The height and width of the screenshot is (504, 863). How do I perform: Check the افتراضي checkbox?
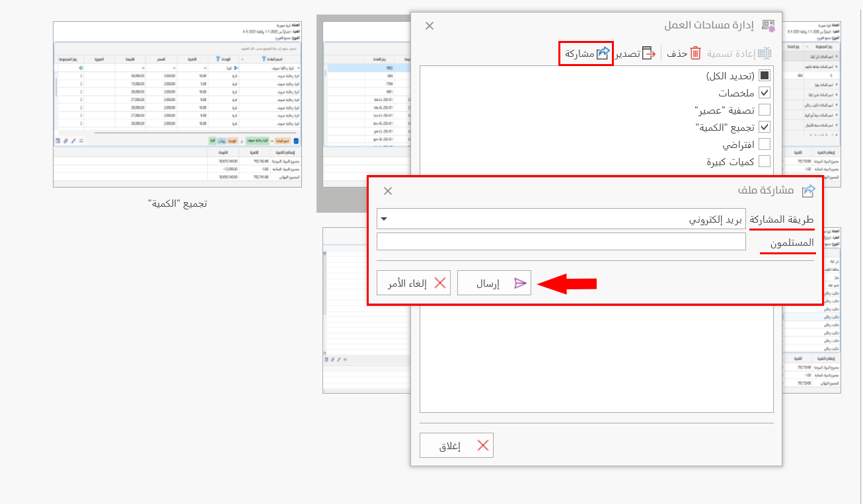click(x=764, y=145)
